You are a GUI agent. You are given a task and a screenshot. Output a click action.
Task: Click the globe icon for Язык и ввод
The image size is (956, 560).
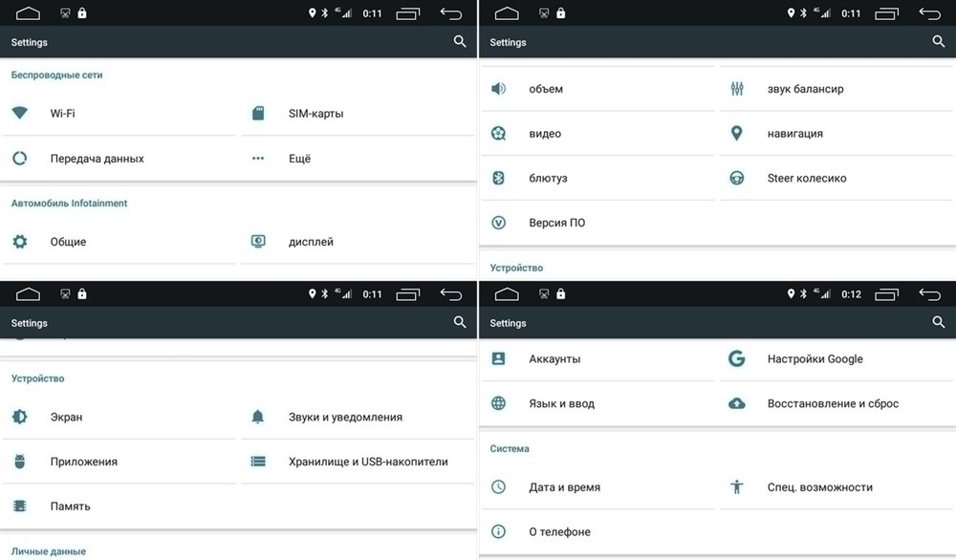pos(498,403)
